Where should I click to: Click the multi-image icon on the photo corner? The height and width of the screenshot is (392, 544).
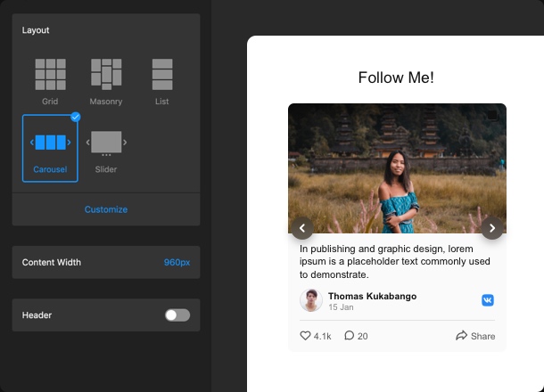tap(492, 116)
